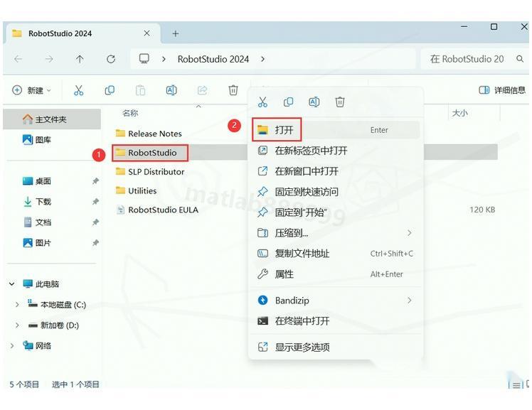Image resolution: width=532 pixels, height=410 pixels.
Task: Unpin Documents using its pin icon
Action: pyautogui.click(x=96, y=222)
